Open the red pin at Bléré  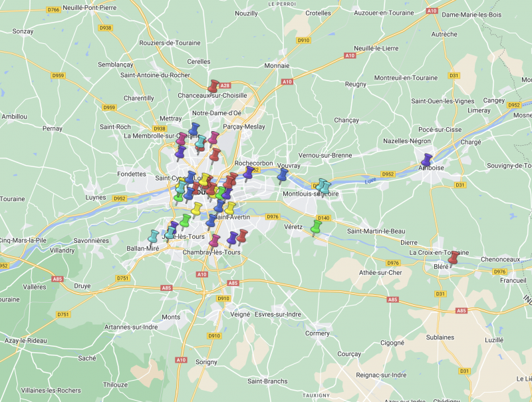[x=454, y=258]
